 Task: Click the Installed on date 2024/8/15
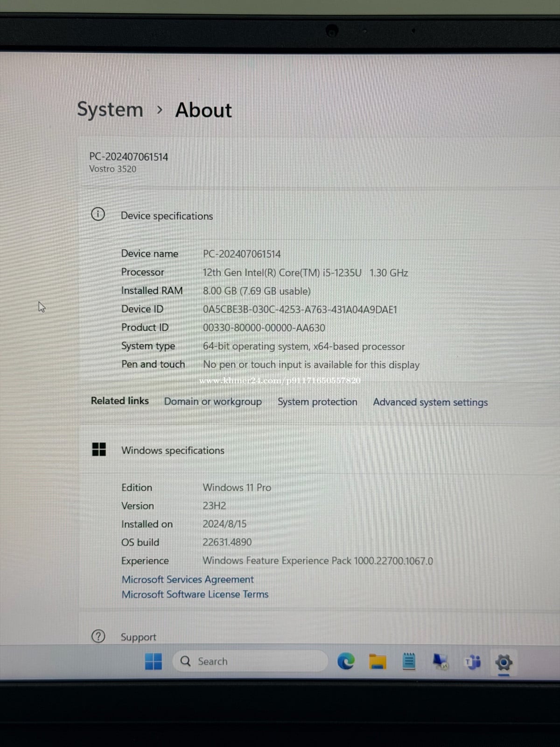point(224,524)
